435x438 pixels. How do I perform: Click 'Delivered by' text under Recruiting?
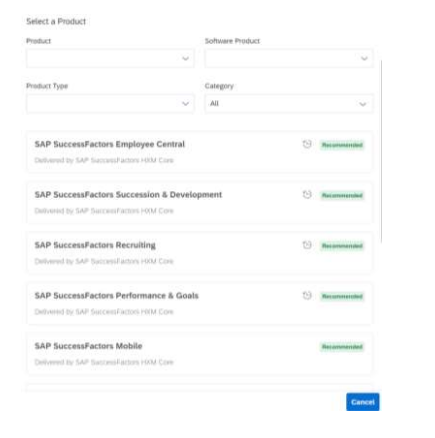click(104, 261)
